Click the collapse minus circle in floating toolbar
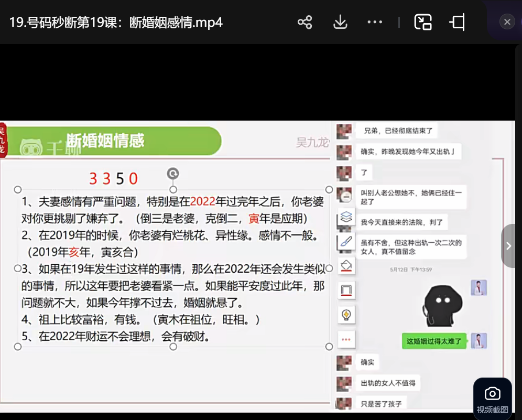Viewport: 522px width, 420px height. point(345,197)
